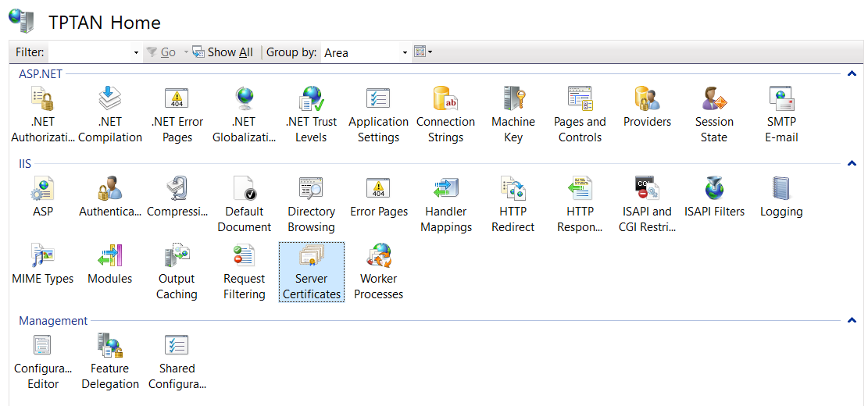Viewport: 868px width, 406px height.
Task: Open the Server Certificates feature
Action: (x=311, y=257)
